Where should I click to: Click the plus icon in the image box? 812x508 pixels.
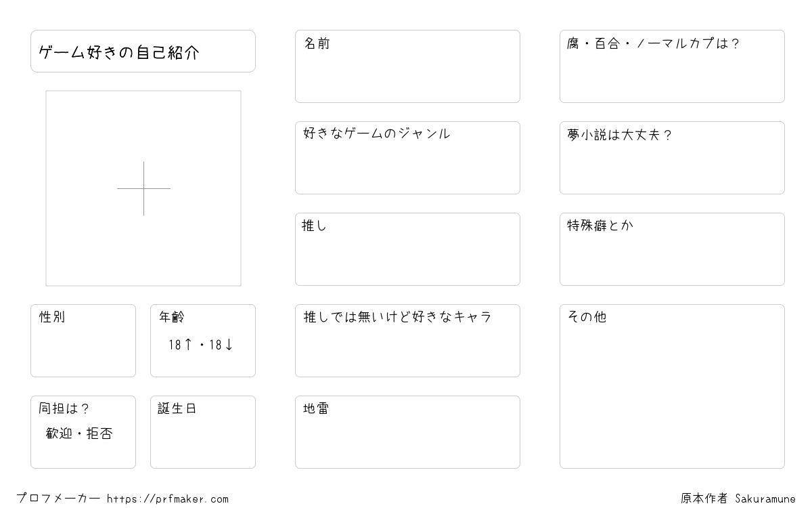click(143, 188)
